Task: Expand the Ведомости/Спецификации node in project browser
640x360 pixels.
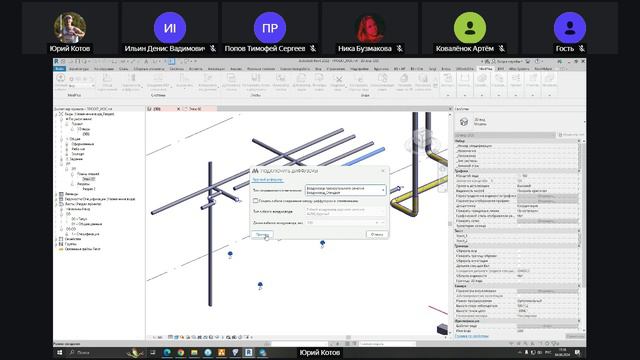Action: click(56, 199)
